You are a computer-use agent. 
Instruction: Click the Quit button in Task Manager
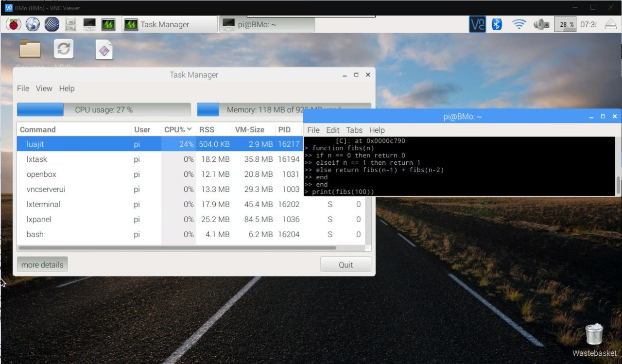click(346, 264)
